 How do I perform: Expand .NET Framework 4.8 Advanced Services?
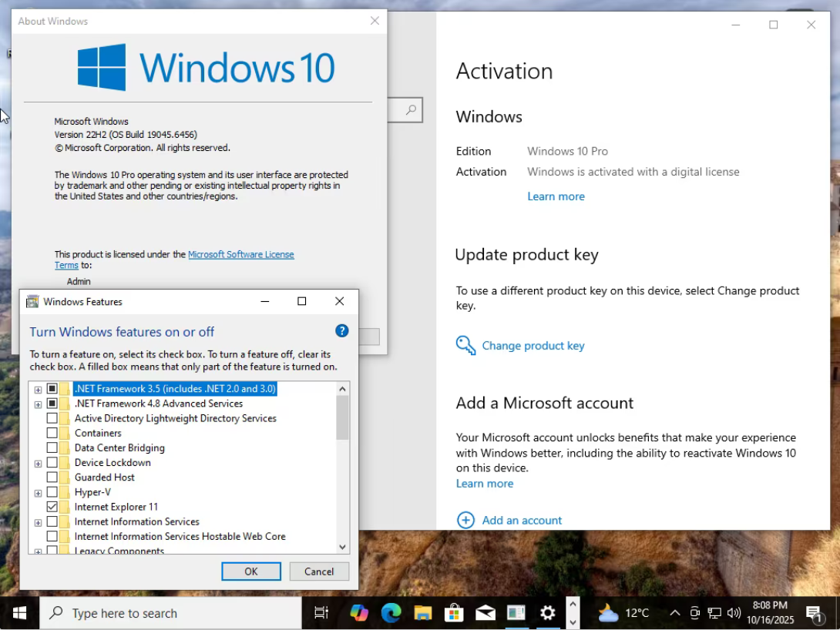[38, 404]
